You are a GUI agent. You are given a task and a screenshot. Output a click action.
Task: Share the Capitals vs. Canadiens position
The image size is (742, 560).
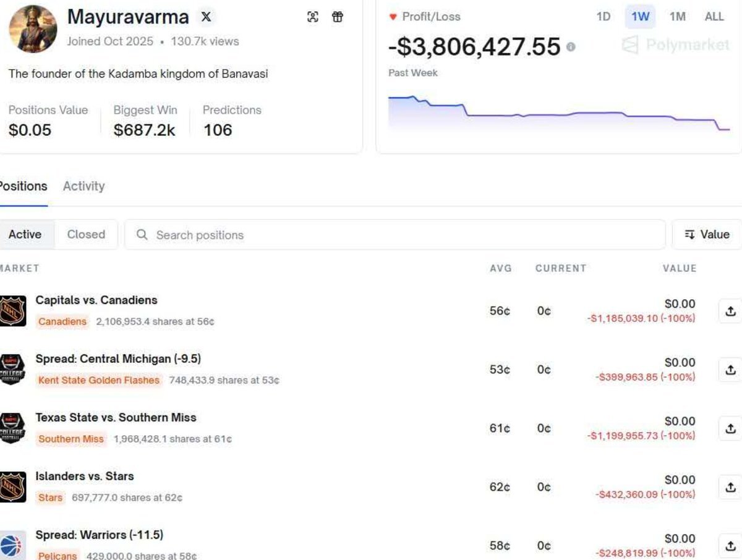[x=730, y=311]
